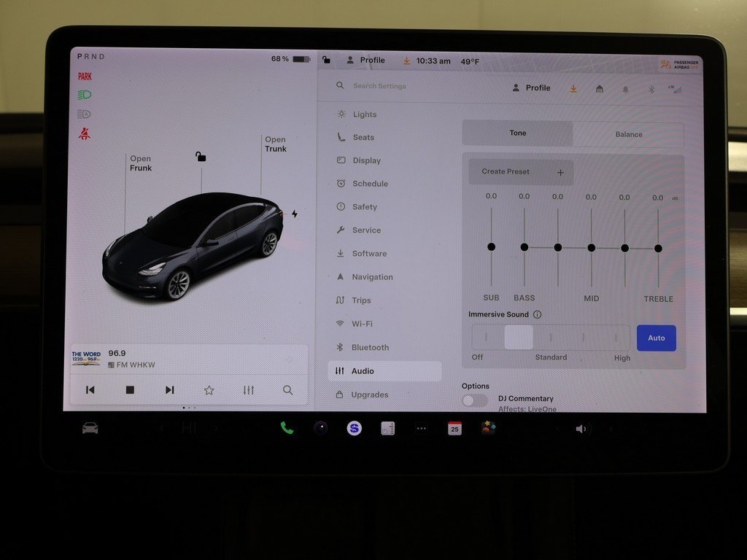Open the Trunk
This screenshot has height=560, width=747.
[x=276, y=144]
